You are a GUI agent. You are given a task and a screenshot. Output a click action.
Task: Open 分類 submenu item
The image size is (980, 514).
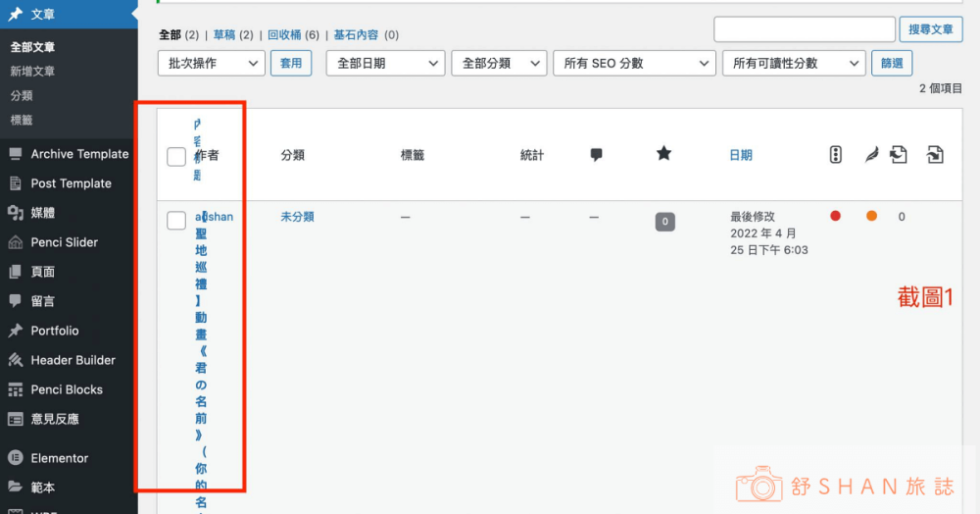[x=22, y=96]
